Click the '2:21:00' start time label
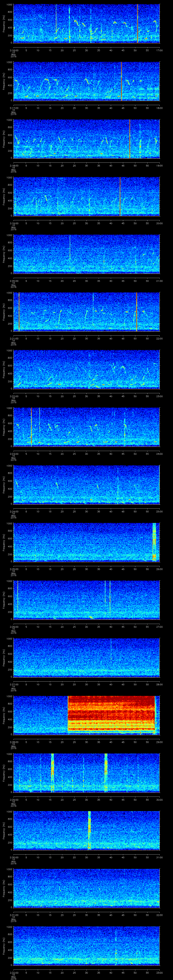 [14, 339]
